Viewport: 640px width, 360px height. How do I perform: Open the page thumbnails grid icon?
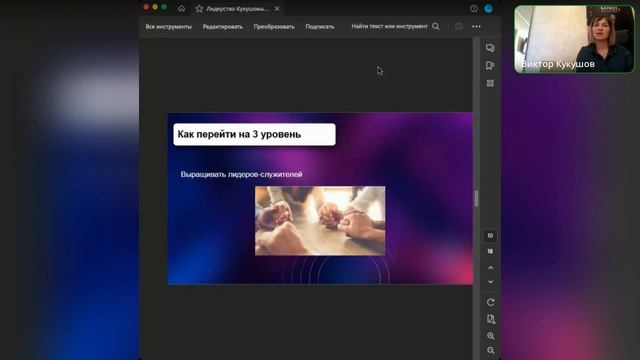(490, 83)
